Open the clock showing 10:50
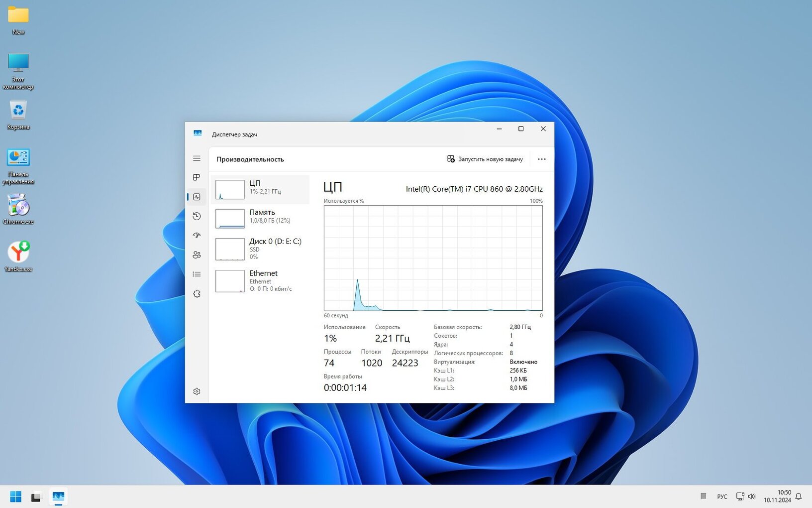Screen dimensions: 812x508 point(777,496)
